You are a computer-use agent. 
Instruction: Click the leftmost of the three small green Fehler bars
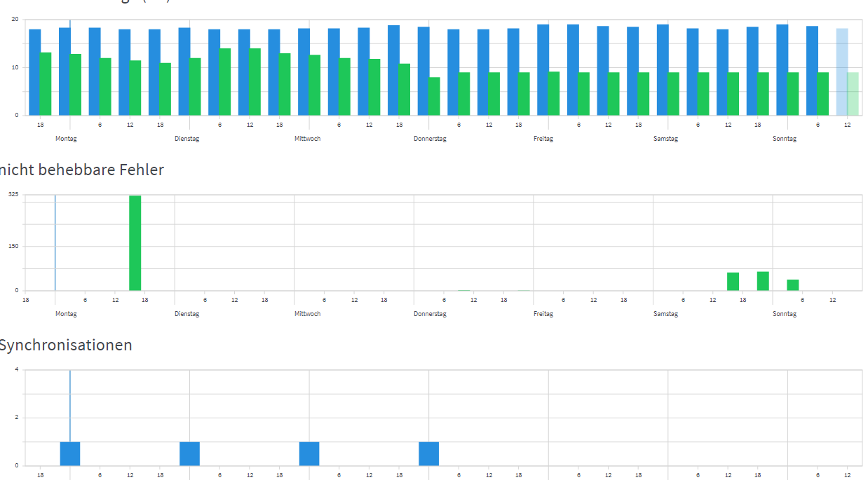click(x=733, y=282)
